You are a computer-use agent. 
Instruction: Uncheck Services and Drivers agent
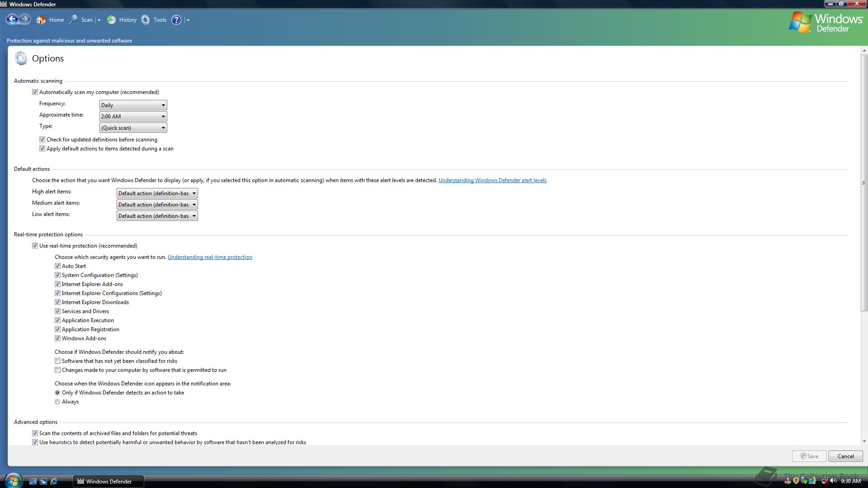tap(57, 311)
